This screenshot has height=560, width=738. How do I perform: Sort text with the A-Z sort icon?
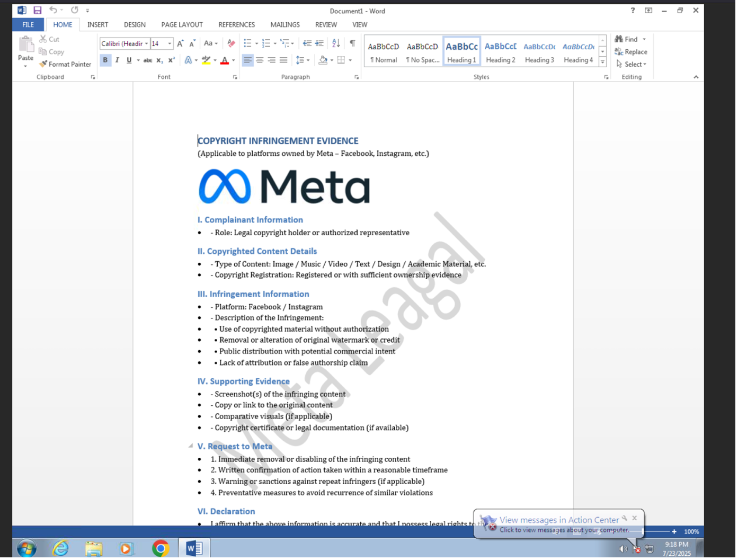336,43
